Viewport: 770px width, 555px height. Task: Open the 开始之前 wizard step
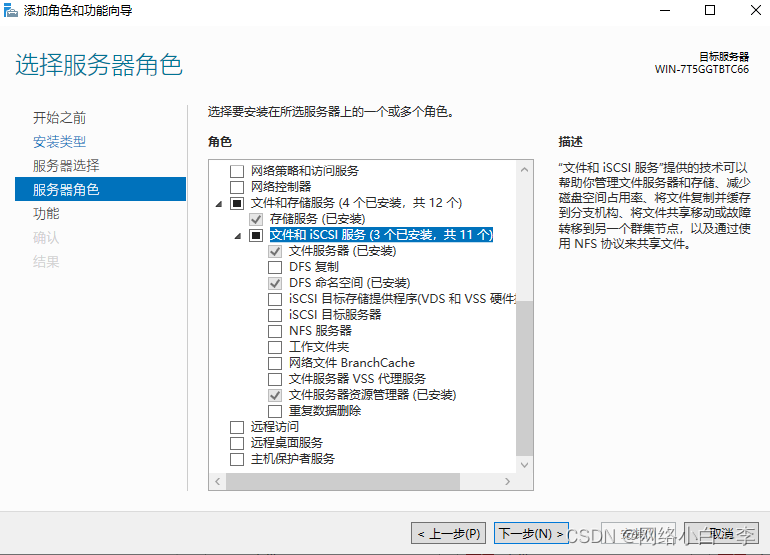click(59, 117)
